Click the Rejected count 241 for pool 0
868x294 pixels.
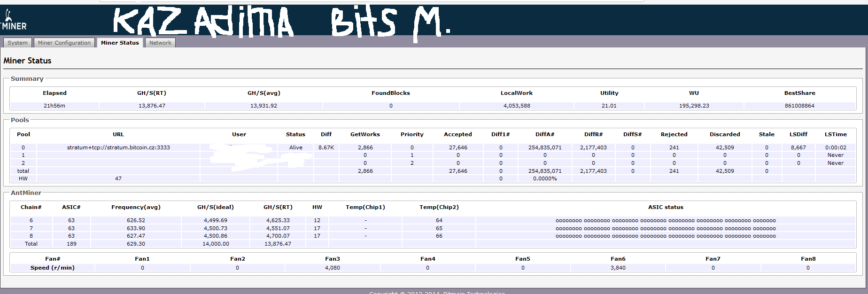(674, 147)
